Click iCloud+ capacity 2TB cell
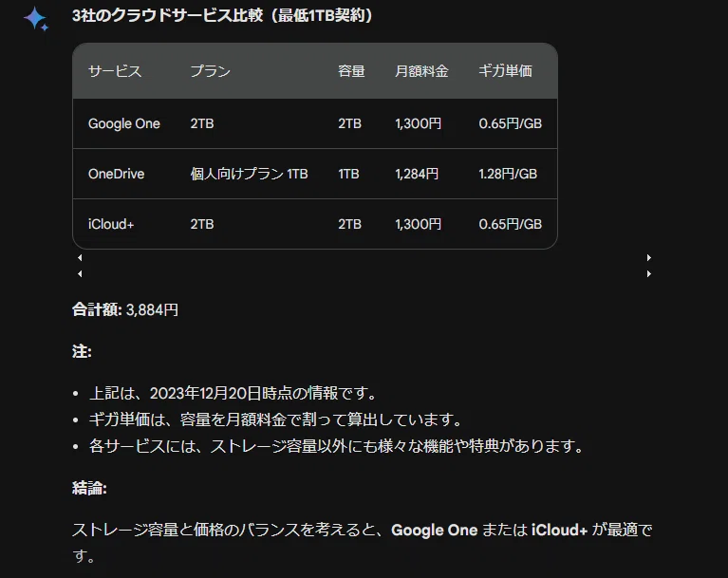This screenshot has width=728, height=578. click(x=349, y=224)
